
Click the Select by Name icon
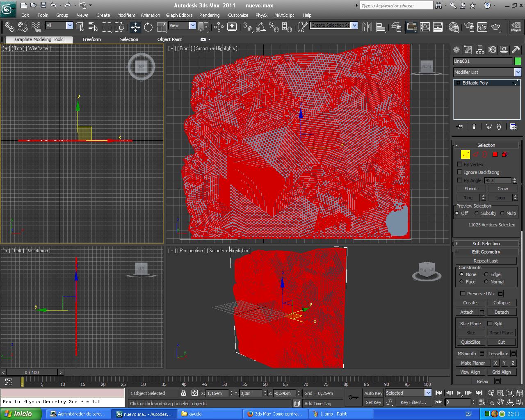point(93,27)
